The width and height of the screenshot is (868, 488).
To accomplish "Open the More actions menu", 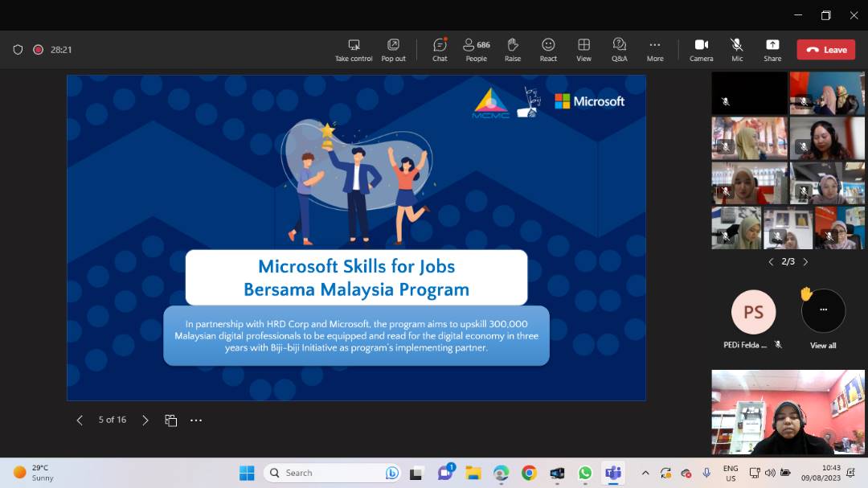I will [x=655, y=50].
